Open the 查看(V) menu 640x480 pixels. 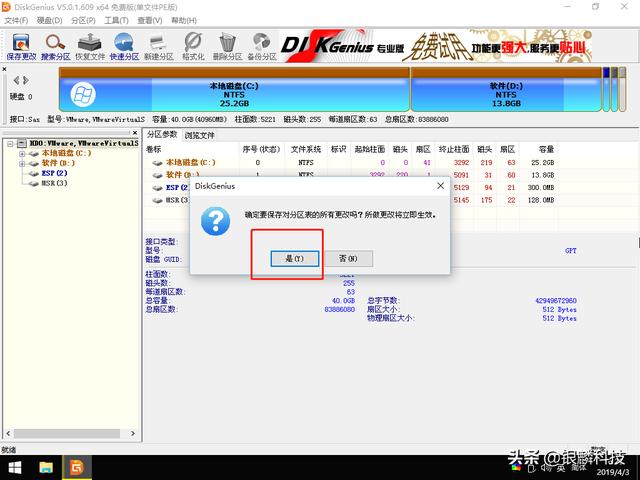pyautogui.click(x=150, y=20)
